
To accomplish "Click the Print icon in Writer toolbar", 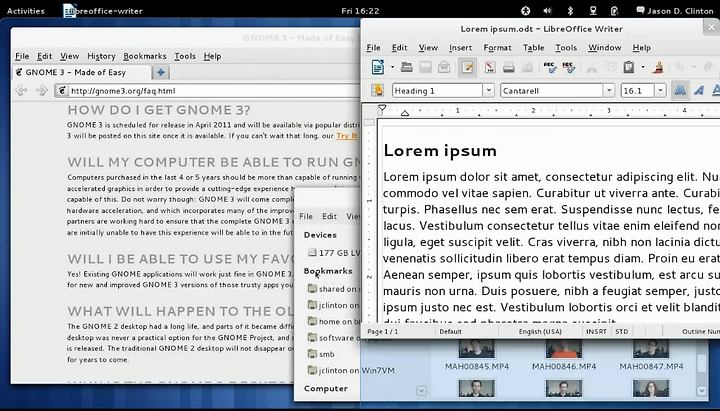I will [508, 68].
